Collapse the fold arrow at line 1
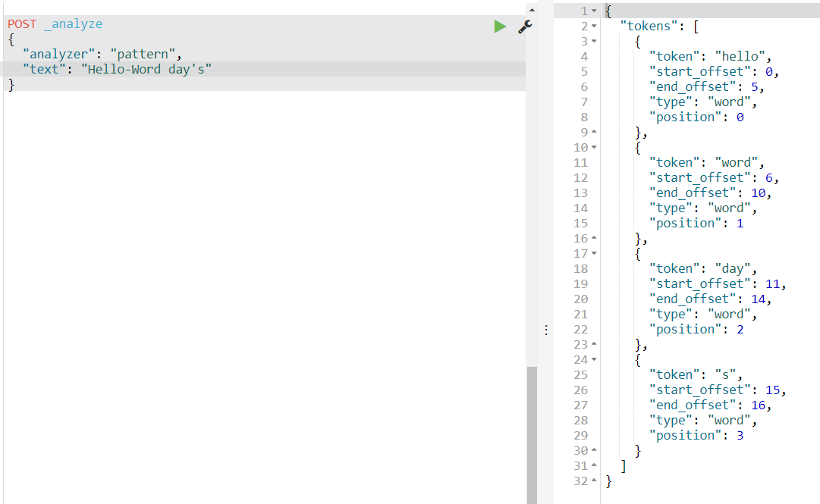This screenshot has height=504, width=820. click(x=594, y=11)
